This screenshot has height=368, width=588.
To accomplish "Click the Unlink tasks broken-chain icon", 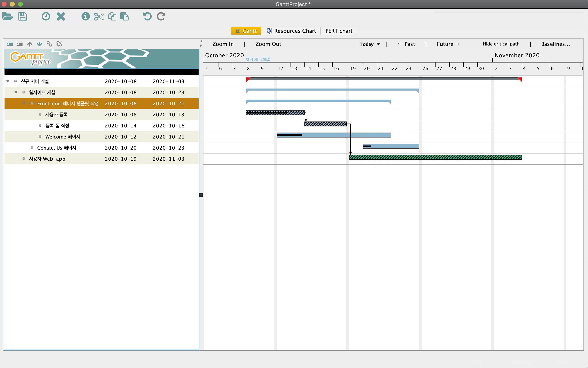I will [x=59, y=44].
